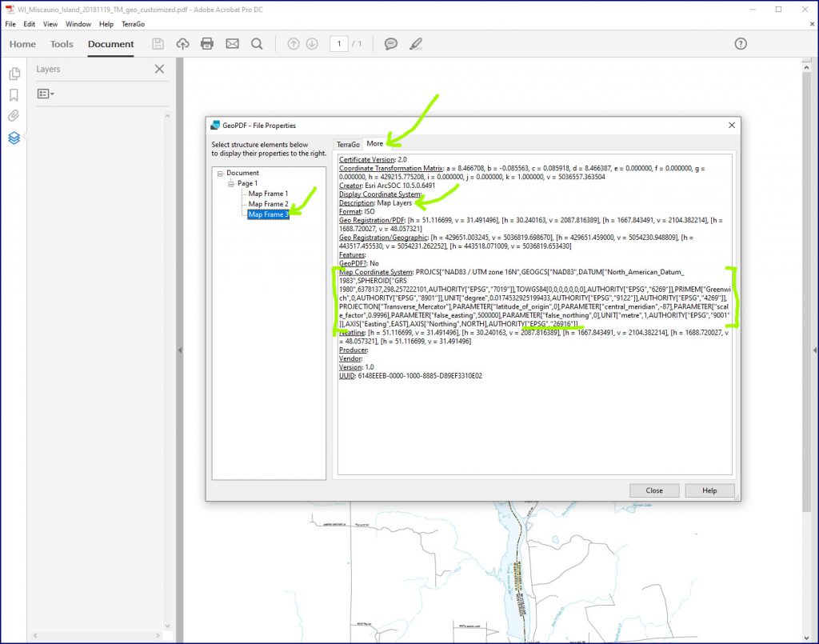This screenshot has width=819, height=644.
Task: Click the Version: 1.0 text
Action: 356,367
